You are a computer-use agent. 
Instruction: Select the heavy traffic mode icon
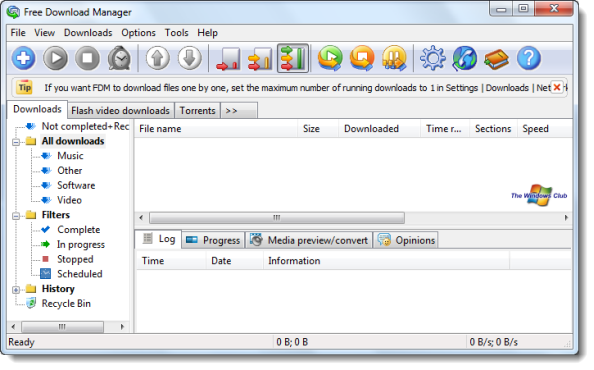(x=293, y=59)
